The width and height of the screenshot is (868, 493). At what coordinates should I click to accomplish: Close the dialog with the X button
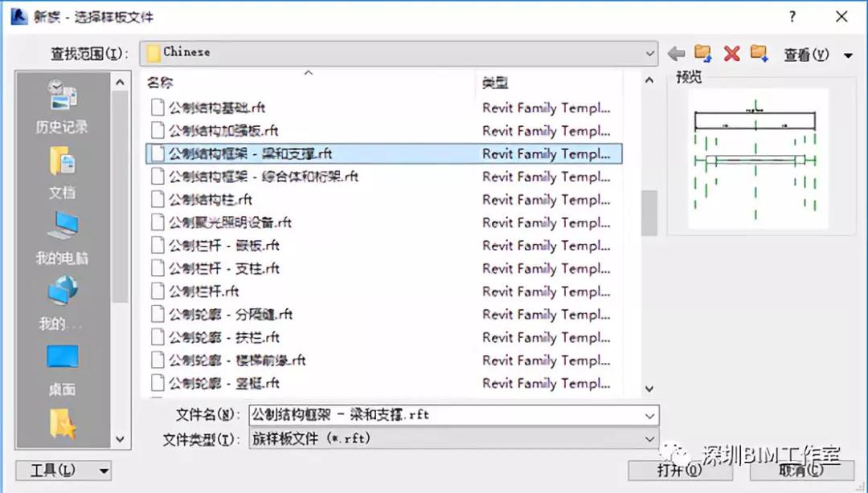pos(841,17)
